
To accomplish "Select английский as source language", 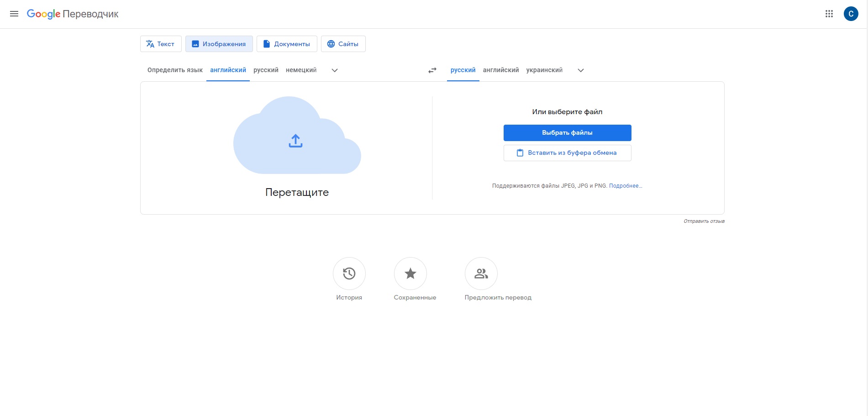I will tap(228, 70).
